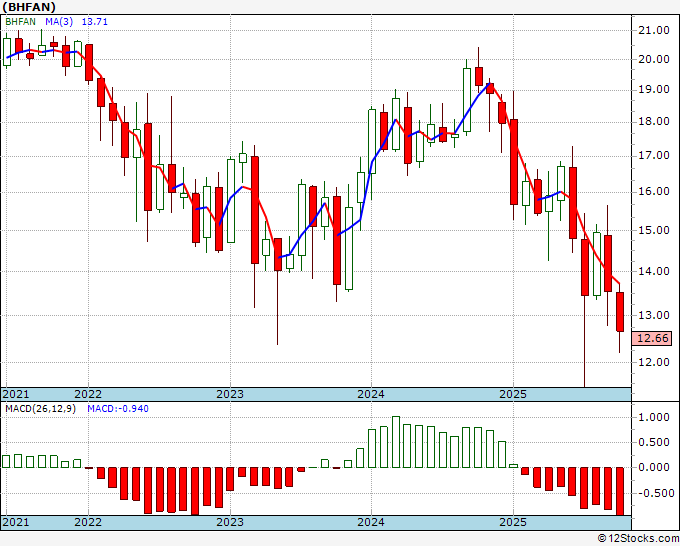The height and width of the screenshot is (546, 680).
Task: Click the 2021 label on MACD timeline
Action: [x=16, y=522]
